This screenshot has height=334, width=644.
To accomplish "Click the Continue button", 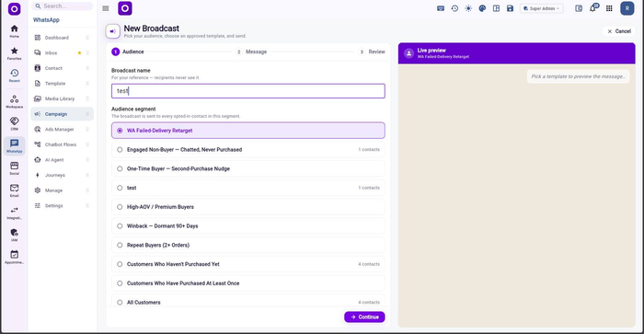I will pos(364,317).
